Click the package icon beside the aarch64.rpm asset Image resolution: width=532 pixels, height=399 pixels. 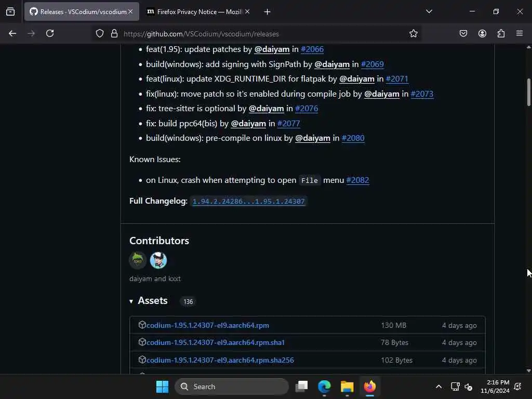142,325
